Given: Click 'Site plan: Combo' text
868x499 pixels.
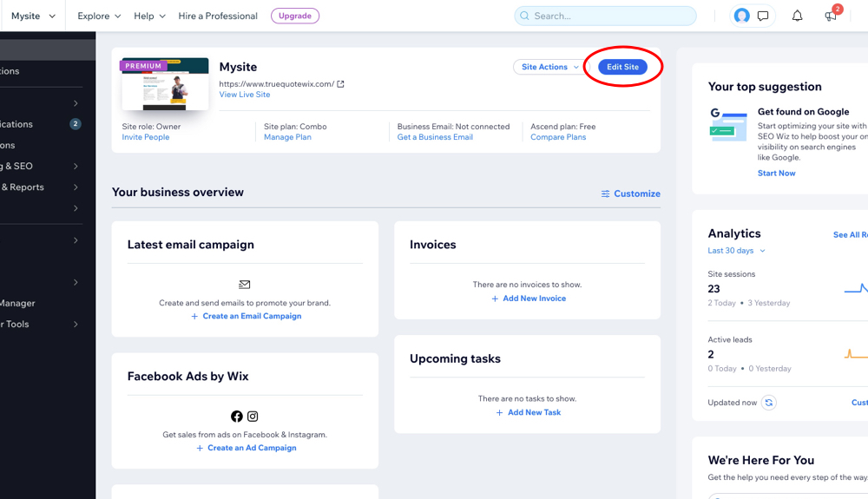Looking at the screenshot, I should click(x=295, y=127).
